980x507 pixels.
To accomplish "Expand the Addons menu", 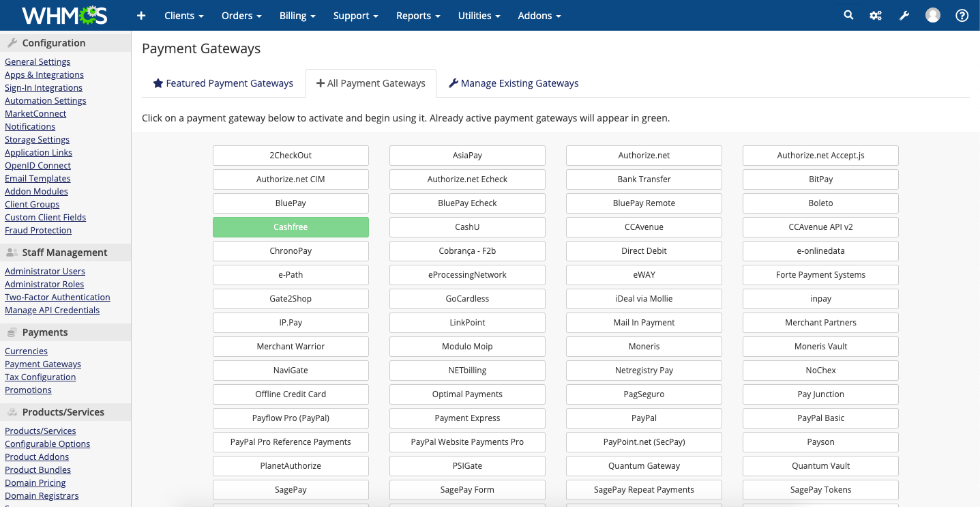I will click(x=539, y=16).
